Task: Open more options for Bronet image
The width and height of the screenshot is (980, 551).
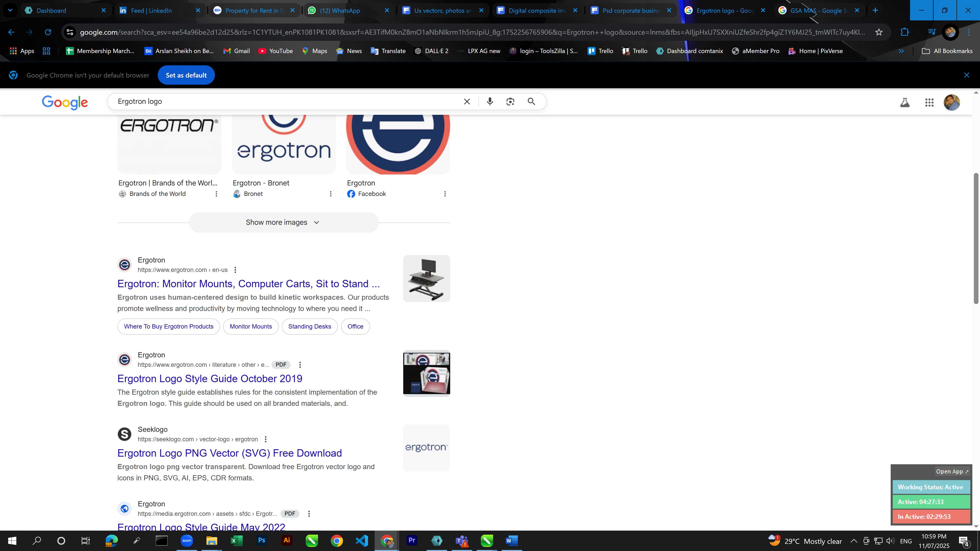Action: pyautogui.click(x=330, y=194)
